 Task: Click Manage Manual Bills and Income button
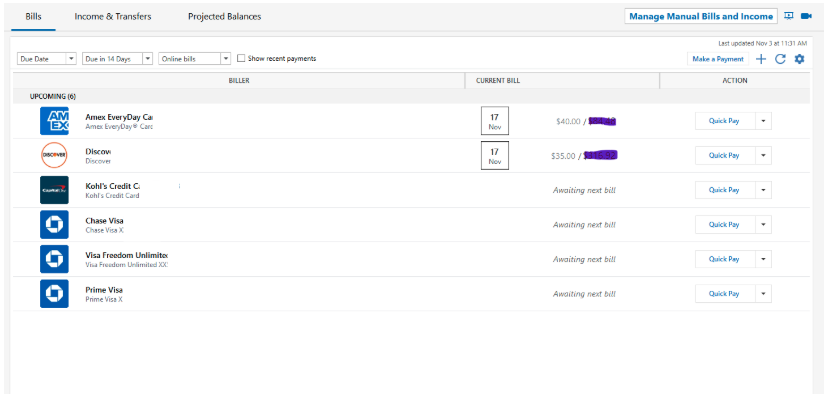click(x=699, y=17)
